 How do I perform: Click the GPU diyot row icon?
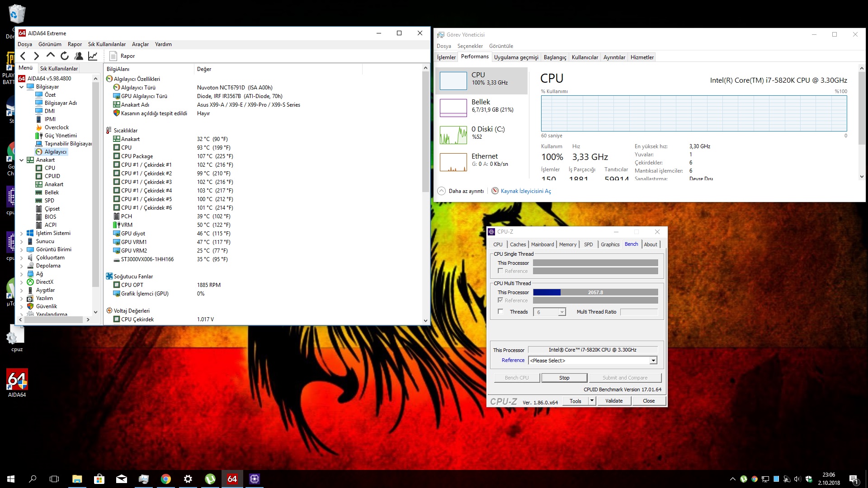point(116,234)
